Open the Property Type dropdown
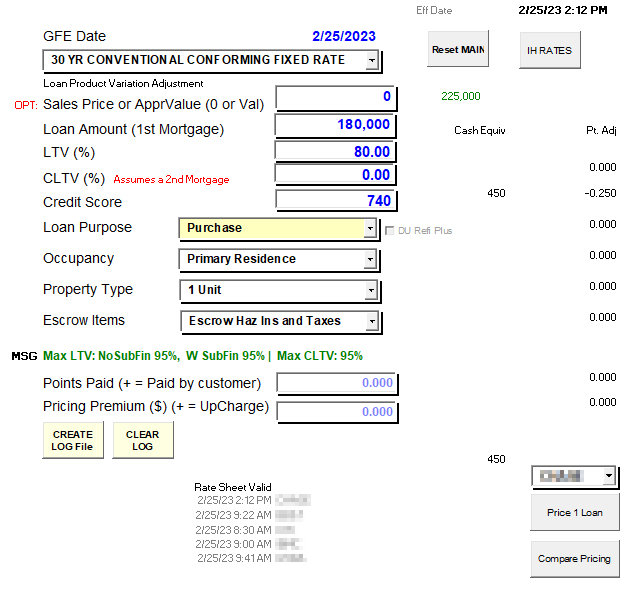The width and height of the screenshot is (638, 615). pyautogui.click(x=370, y=291)
